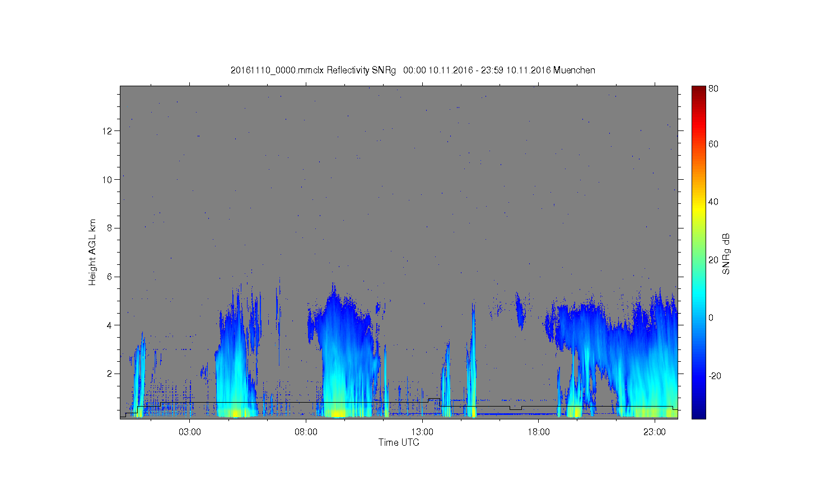
Task: Select the 08:00 time tick label
Action: click(x=306, y=432)
